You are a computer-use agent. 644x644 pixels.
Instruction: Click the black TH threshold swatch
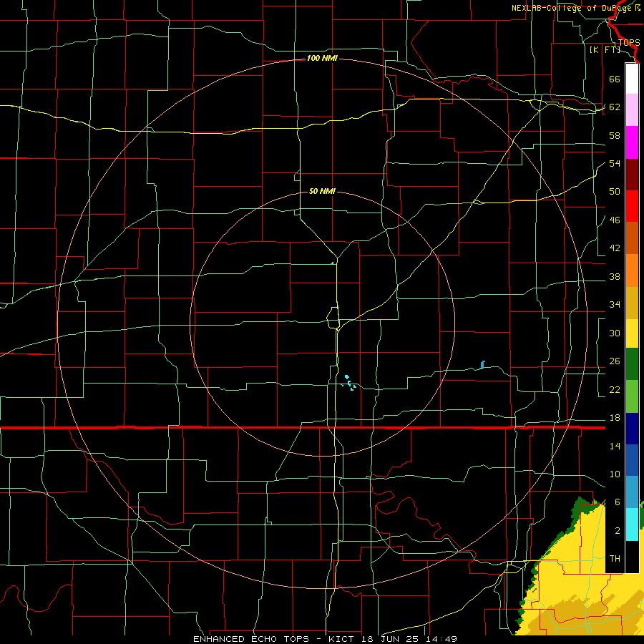632,557
